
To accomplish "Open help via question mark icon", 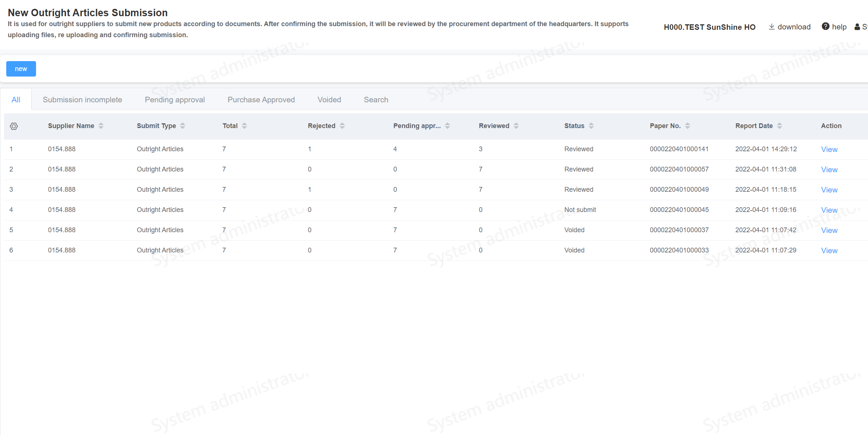I will coord(825,26).
